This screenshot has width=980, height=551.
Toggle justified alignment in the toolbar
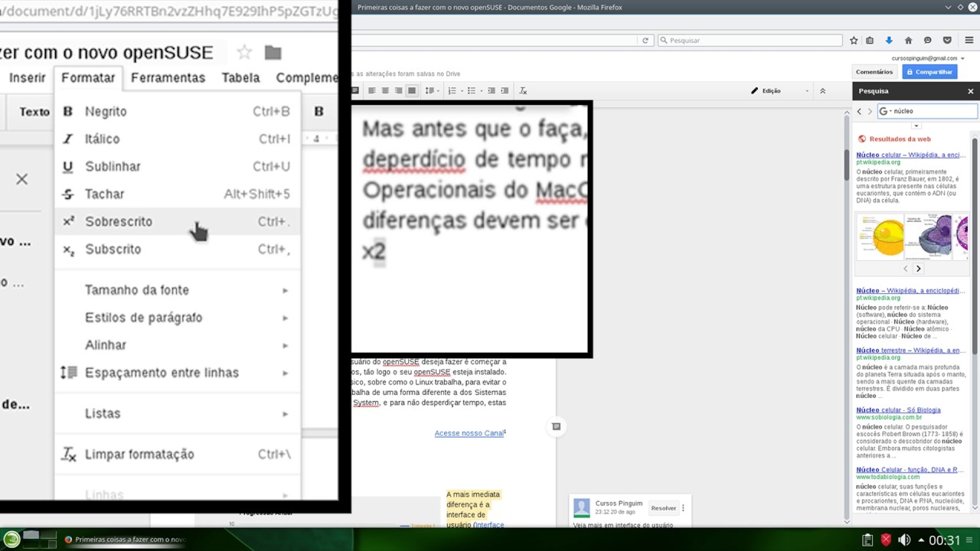tap(411, 90)
